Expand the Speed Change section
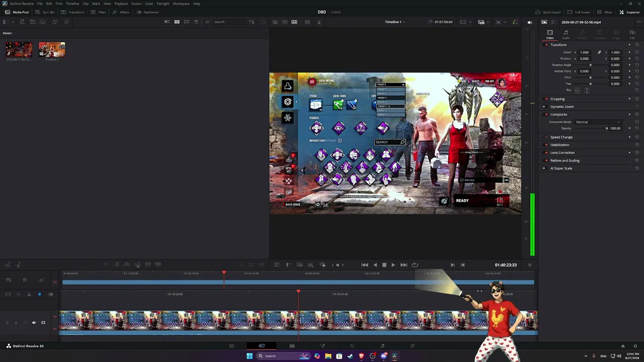The width and height of the screenshot is (644, 362). [561, 137]
